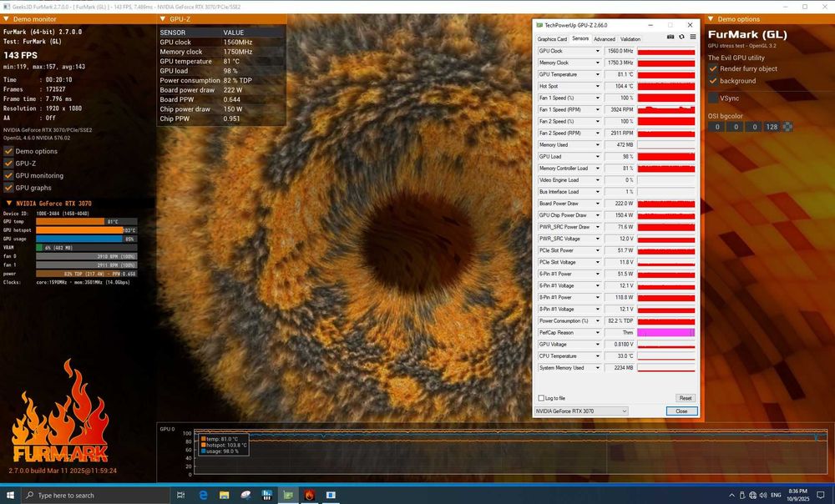Switch to the Advanced tab
The height and width of the screenshot is (504, 835).
pyautogui.click(x=604, y=39)
